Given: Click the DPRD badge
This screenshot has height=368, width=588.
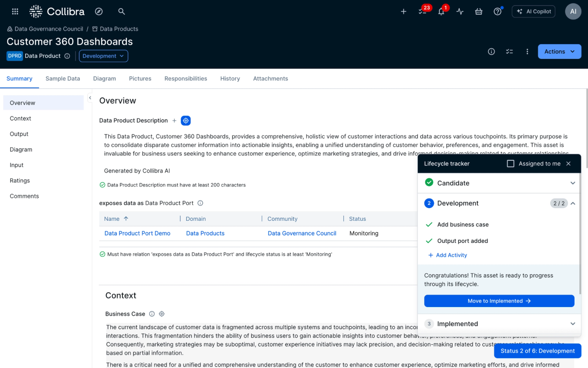Looking at the screenshot, I should coord(15,56).
